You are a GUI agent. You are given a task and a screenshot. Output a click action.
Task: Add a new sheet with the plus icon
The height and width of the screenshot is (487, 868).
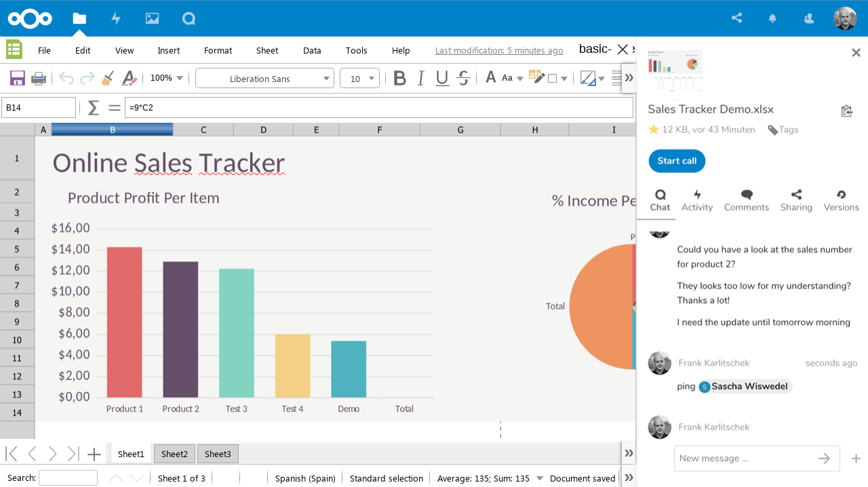(94, 454)
